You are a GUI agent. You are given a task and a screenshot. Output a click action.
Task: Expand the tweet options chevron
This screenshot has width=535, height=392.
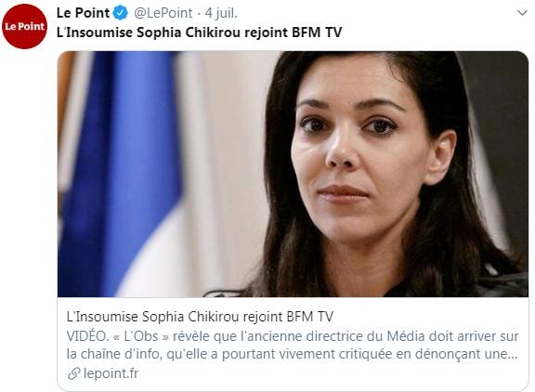click(522, 13)
